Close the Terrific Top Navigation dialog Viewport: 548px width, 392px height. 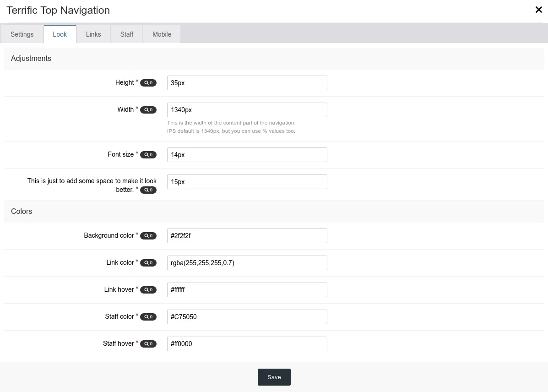(x=538, y=10)
